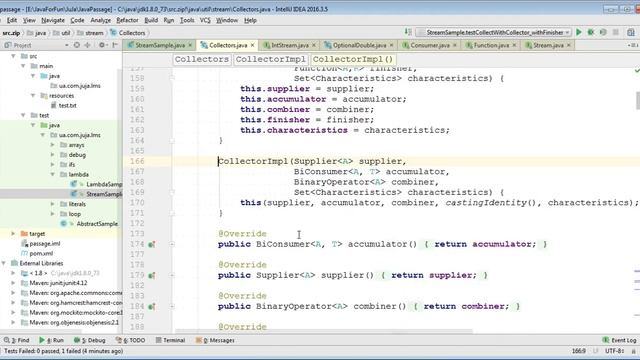Click CollectorImpl() breadcrumb in editor
This screenshot has height=360, width=640.
(353, 59)
